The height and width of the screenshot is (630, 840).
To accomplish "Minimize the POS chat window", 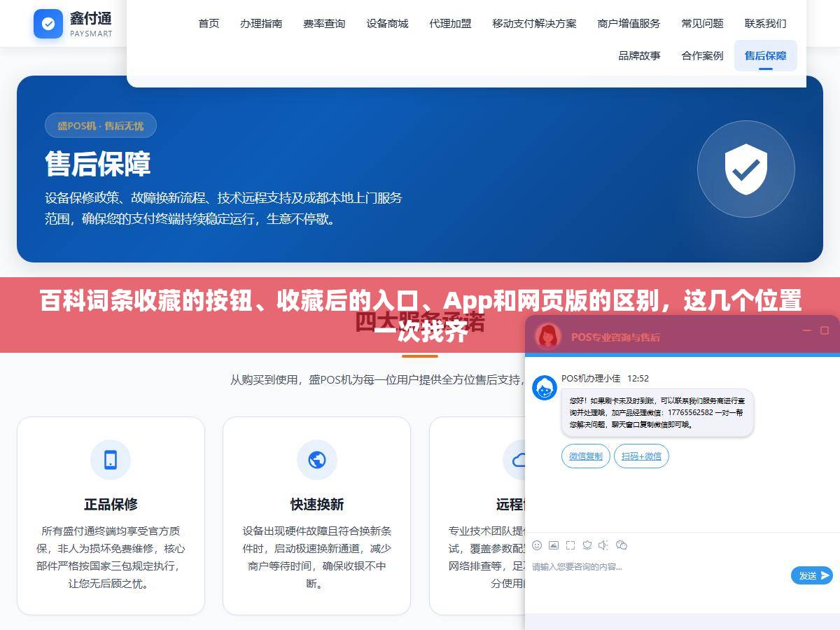I will coord(807,330).
